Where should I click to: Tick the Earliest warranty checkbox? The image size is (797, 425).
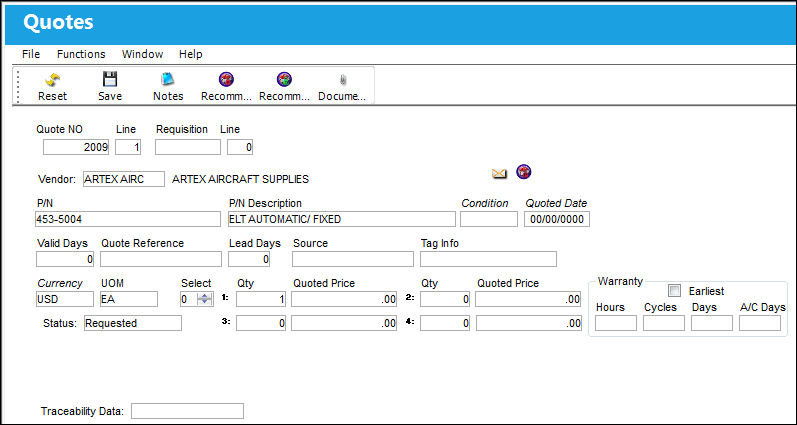pos(675,291)
